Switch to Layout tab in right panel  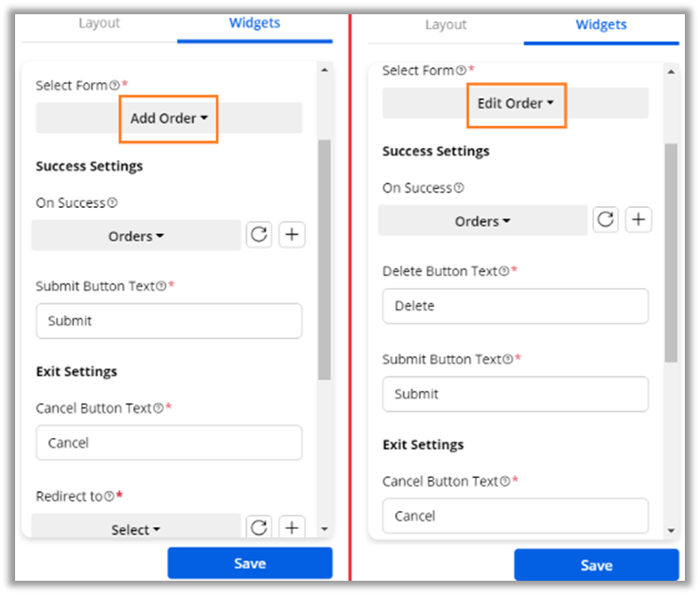tap(446, 25)
